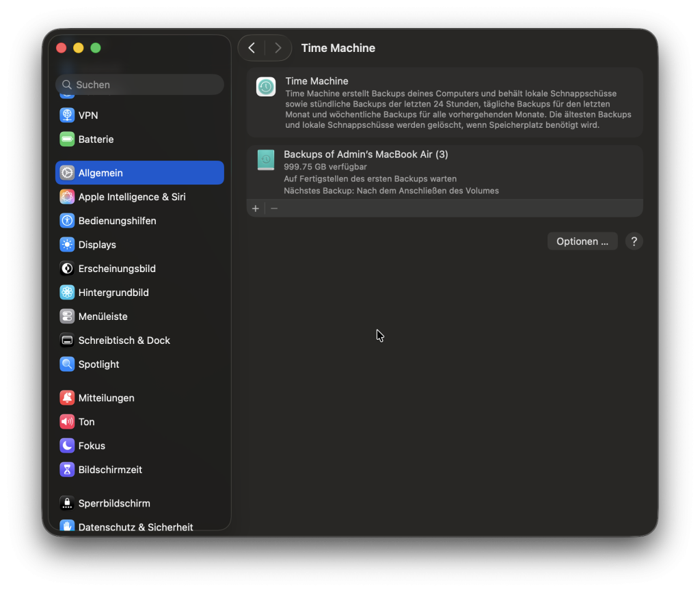Go forward with the right chevron
The image size is (700, 592).
pos(278,48)
